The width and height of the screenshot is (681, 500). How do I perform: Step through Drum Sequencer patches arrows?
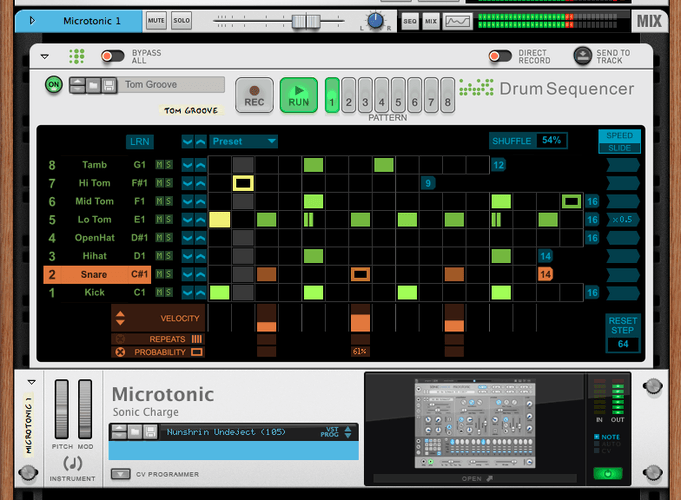point(77,86)
